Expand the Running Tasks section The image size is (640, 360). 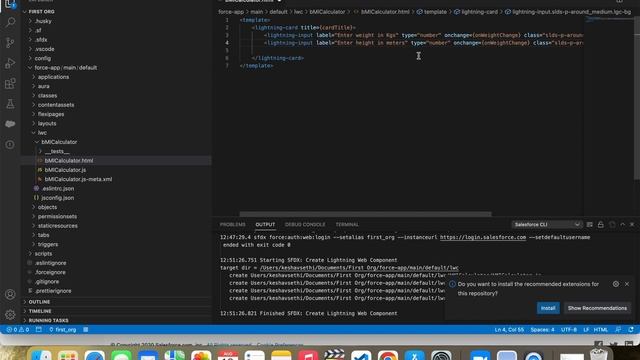point(48,320)
